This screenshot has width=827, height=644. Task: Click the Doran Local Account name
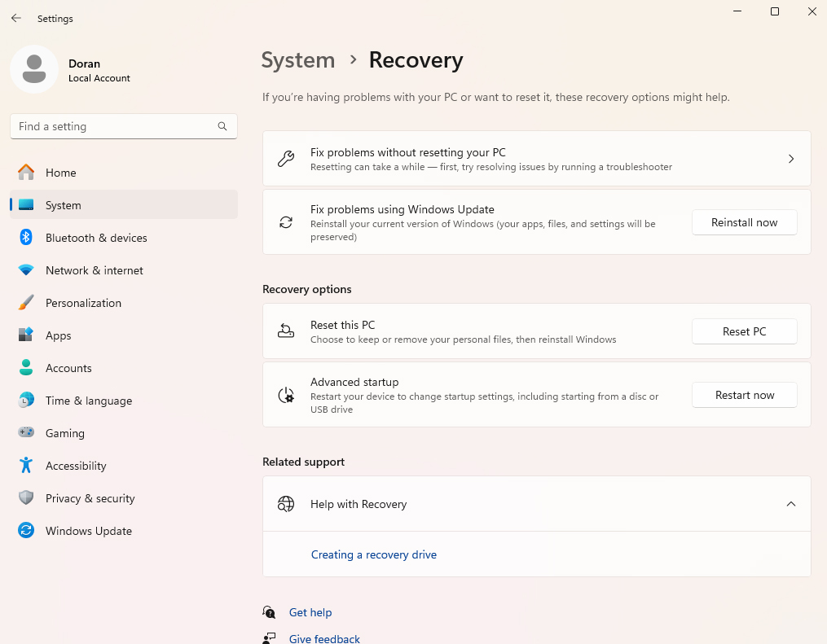pyautogui.click(x=99, y=70)
